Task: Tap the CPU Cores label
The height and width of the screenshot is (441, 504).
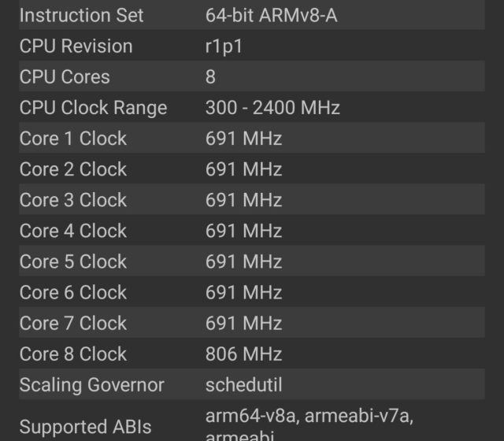Action: pos(65,76)
